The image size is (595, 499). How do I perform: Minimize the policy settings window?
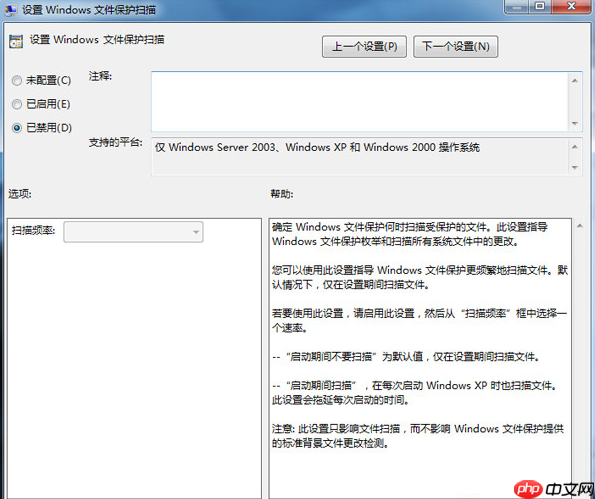517,7
